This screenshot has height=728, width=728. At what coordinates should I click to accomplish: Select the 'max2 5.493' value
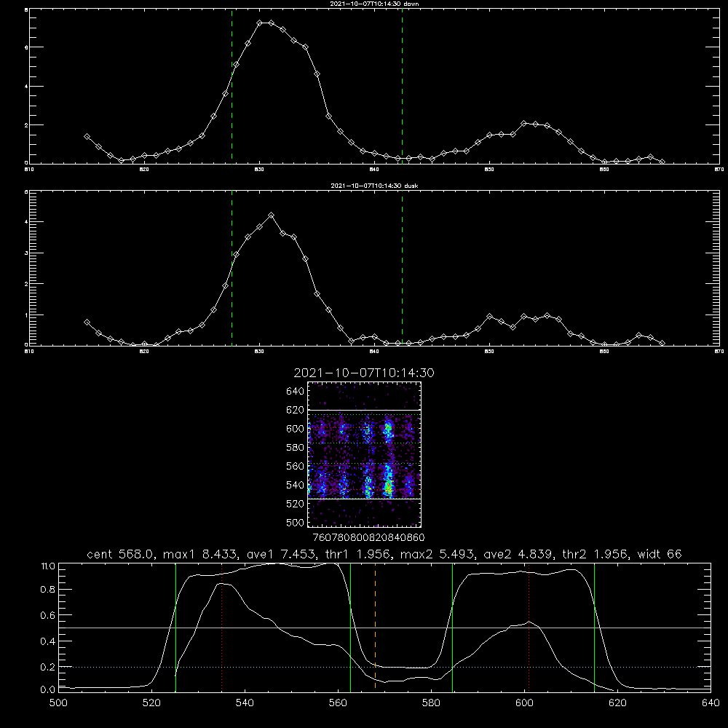point(436,554)
